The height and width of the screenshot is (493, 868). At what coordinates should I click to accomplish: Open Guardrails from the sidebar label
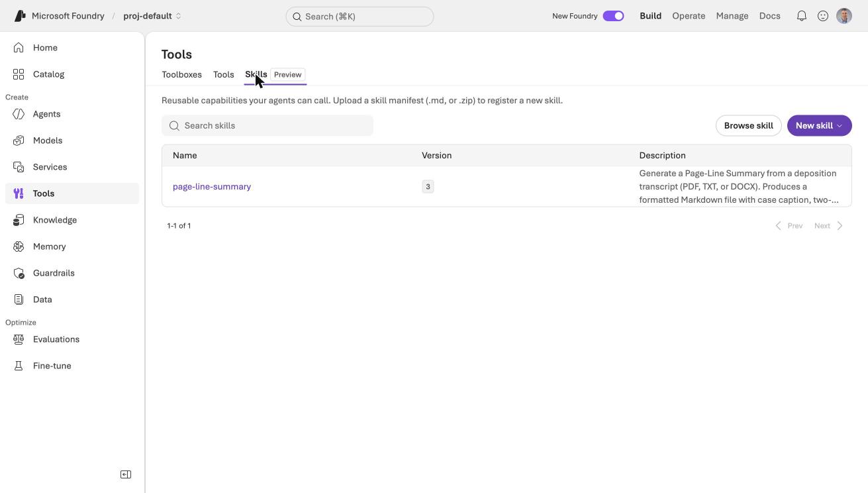click(54, 273)
